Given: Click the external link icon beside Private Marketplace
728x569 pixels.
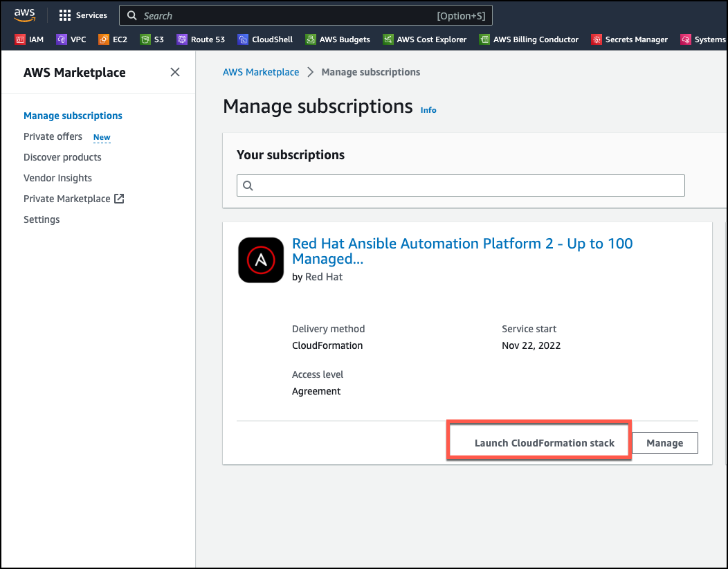Looking at the screenshot, I should pos(119,199).
